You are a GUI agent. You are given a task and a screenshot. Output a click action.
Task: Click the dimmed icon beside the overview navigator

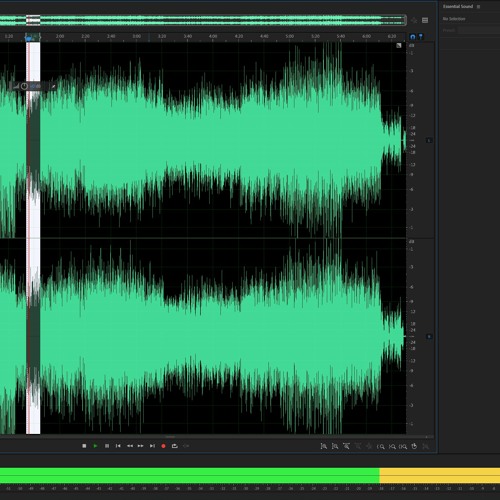pos(414,20)
